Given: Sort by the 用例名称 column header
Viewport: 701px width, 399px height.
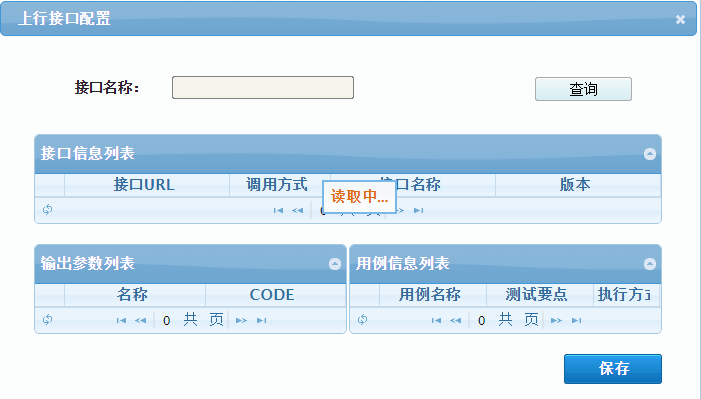Looking at the screenshot, I should point(433,295).
